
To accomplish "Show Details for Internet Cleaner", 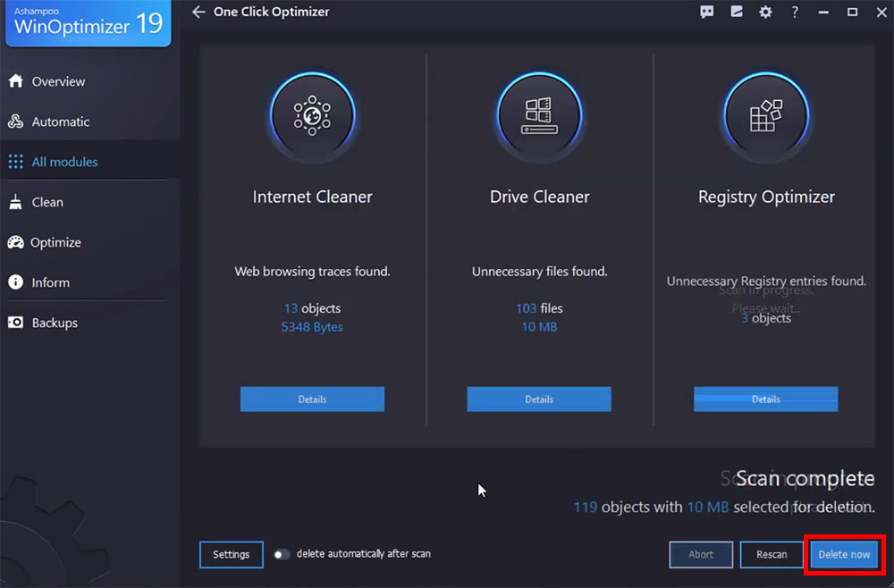I will [312, 399].
